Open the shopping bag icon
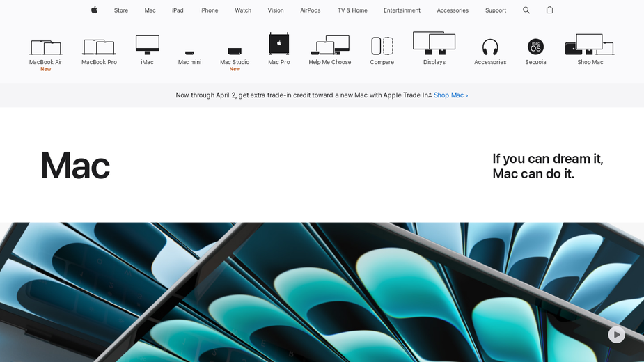This screenshot has width=644, height=362. [549, 10]
